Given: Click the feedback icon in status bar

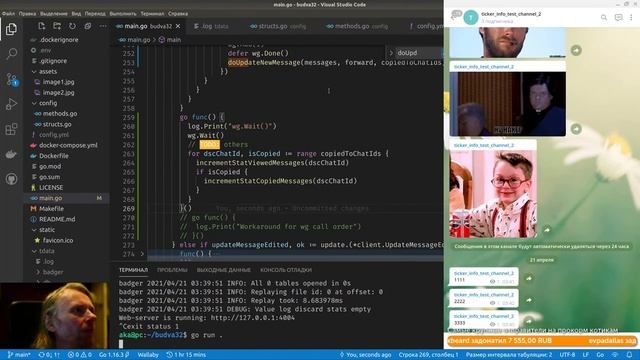Looking at the screenshot, I should (615, 355).
